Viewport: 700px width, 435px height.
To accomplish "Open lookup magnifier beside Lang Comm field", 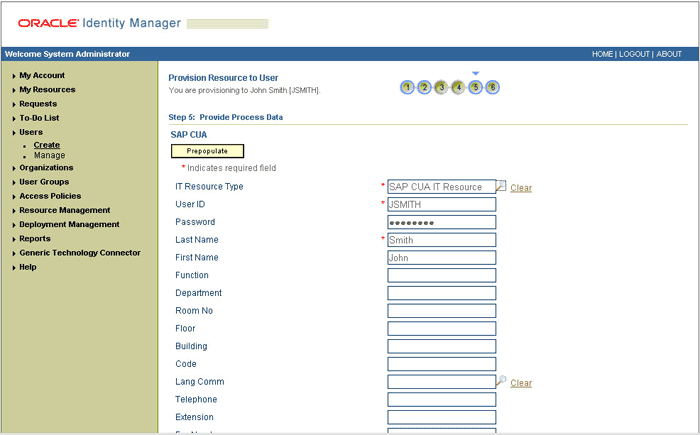I will tap(501, 381).
